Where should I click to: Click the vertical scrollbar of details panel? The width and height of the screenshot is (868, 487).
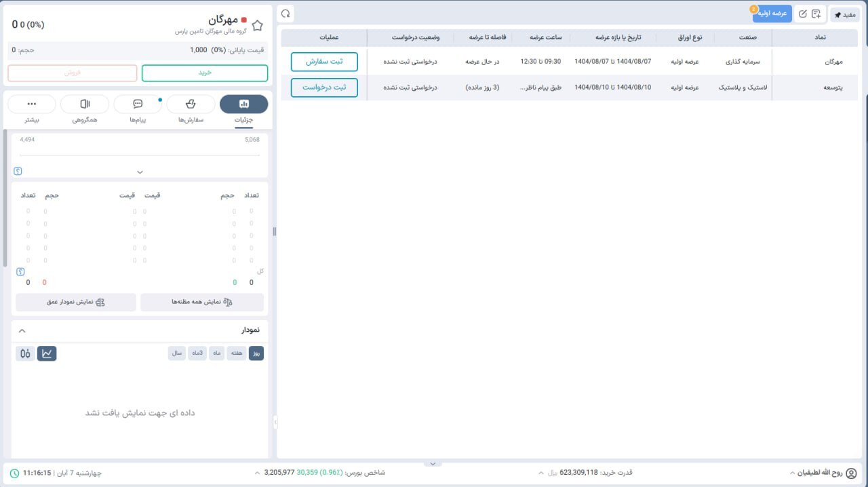(x=274, y=231)
